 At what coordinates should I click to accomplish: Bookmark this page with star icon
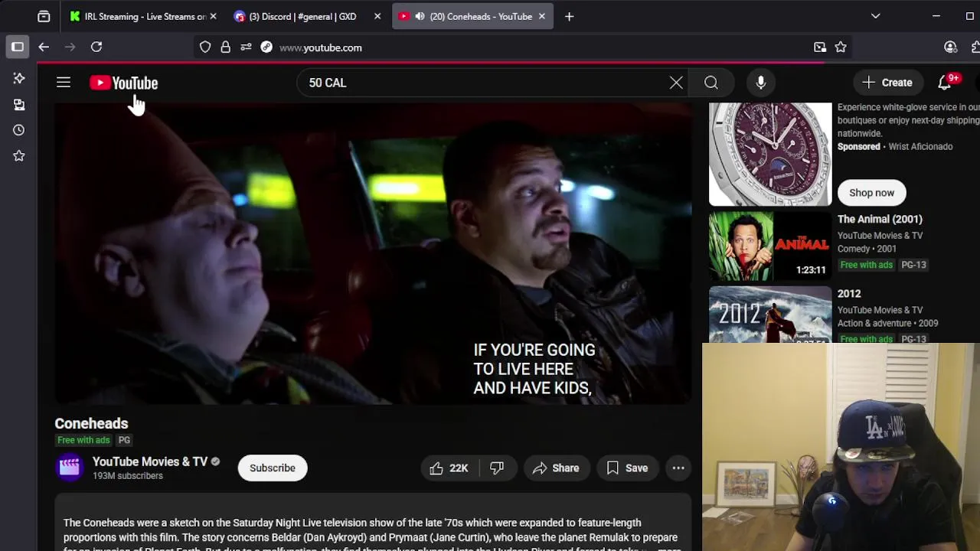point(841,47)
